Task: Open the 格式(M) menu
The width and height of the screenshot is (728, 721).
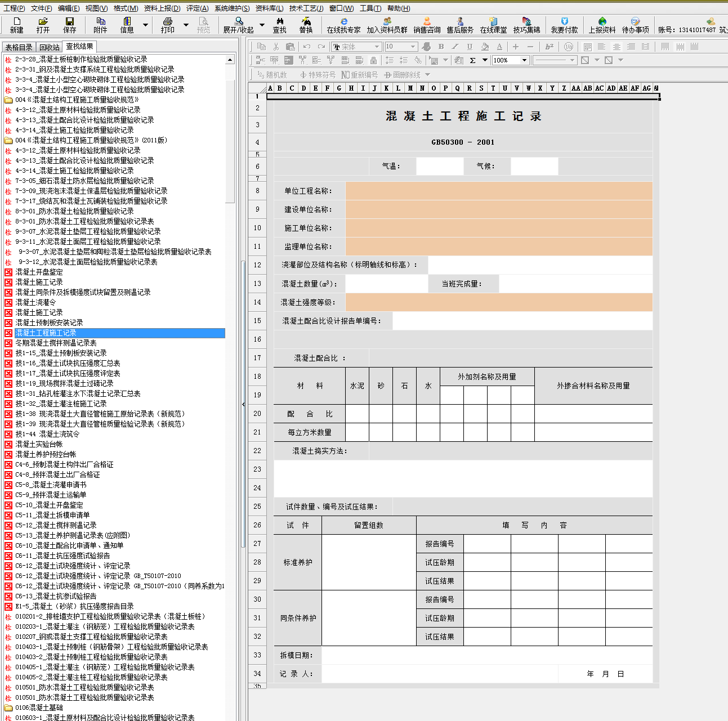Action: coord(126,8)
